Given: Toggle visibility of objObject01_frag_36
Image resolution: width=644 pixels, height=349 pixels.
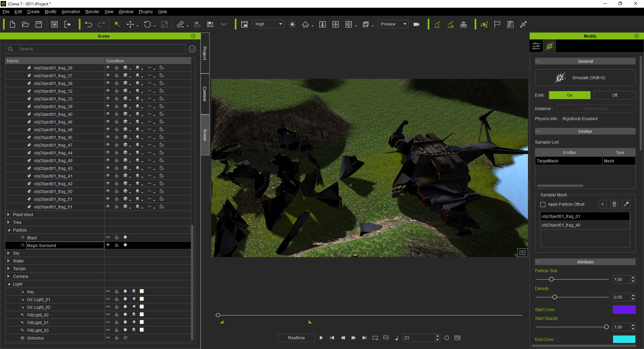Looking at the screenshot, I should pos(108,67).
